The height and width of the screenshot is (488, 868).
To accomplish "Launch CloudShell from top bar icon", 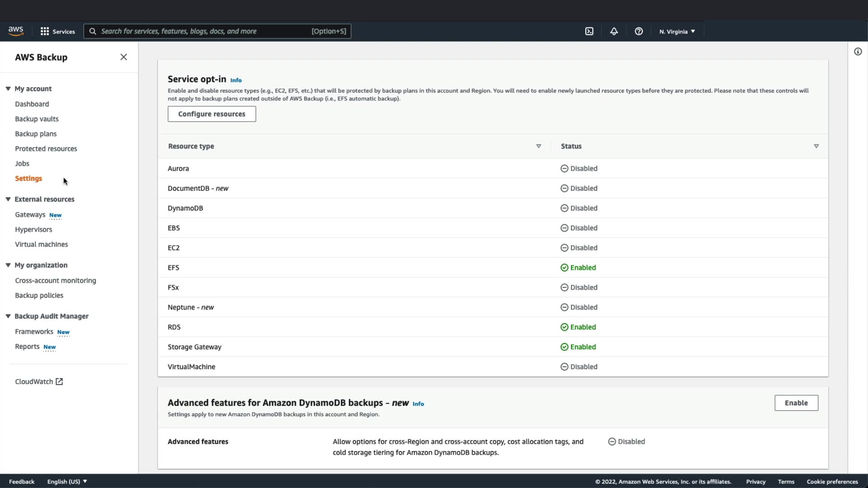I will coord(589,31).
